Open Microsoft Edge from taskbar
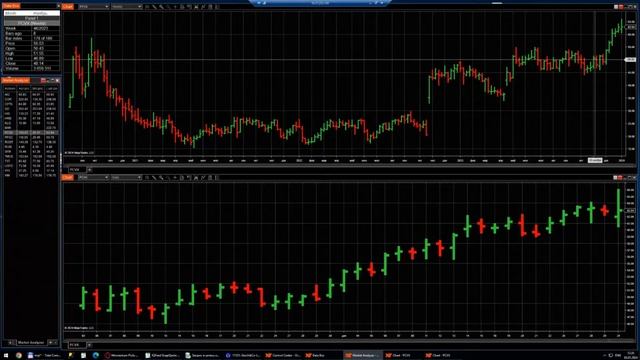This screenshot has height=360, width=640. (x=96, y=356)
